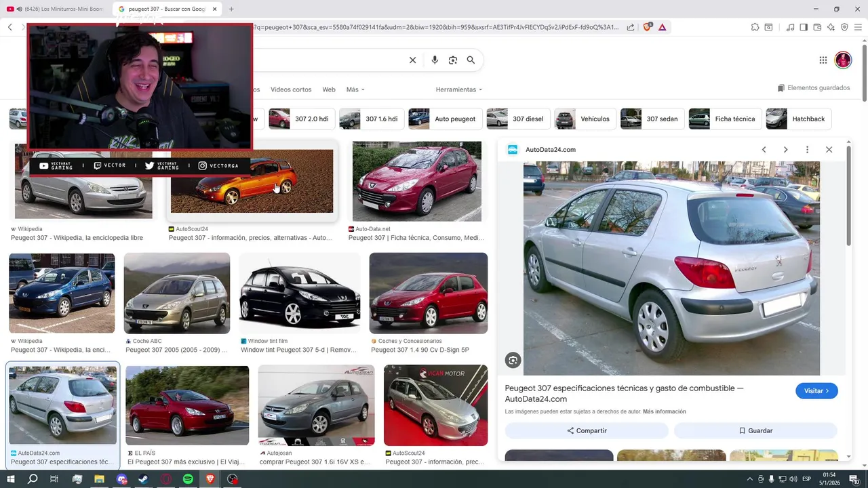Open File Explorer from the taskbar
Screen dimensions: 868x488
(99, 479)
